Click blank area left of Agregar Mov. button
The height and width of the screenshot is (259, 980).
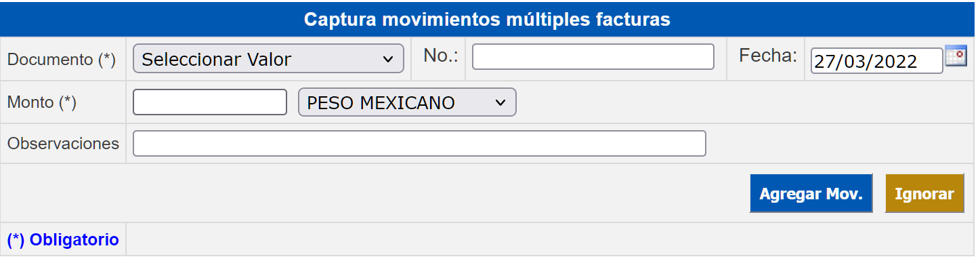pyautogui.click(x=372, y=193)
